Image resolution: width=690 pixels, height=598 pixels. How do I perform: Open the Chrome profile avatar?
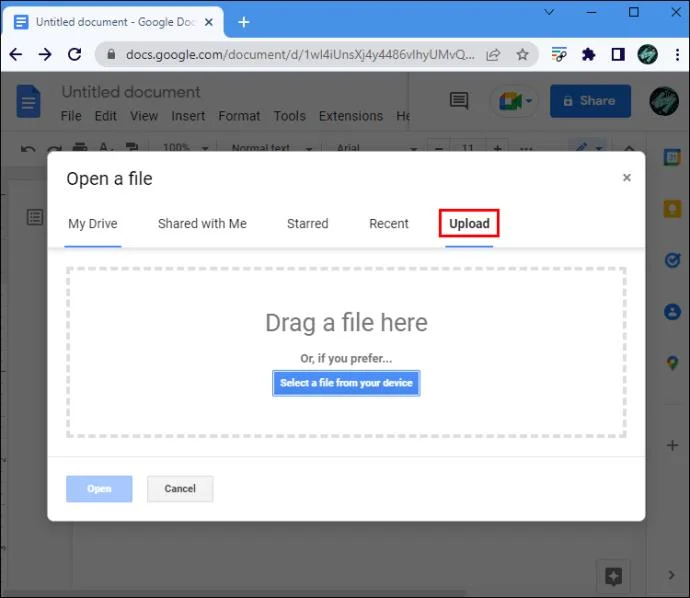tap(647, 55)
